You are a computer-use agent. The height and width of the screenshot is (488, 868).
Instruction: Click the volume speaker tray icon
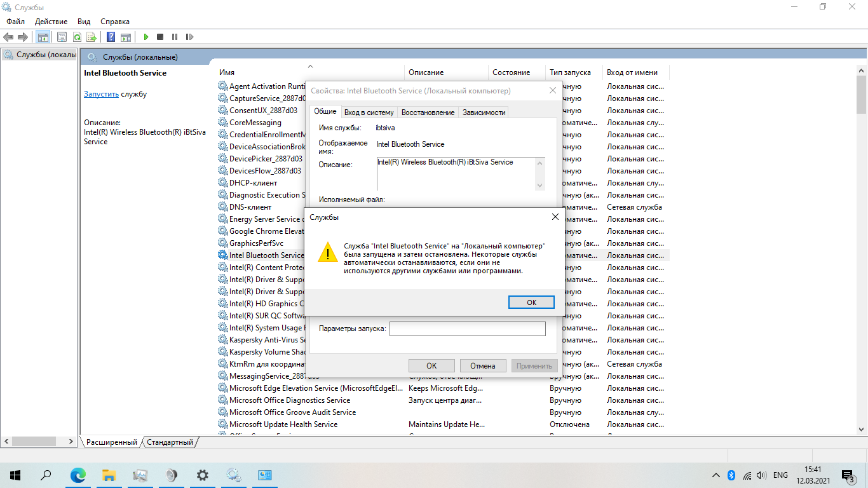pyautogui.click(x=761, y=475)
